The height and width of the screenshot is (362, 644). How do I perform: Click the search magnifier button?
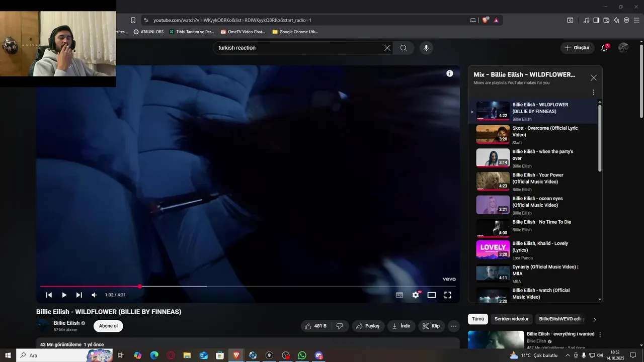404,48
